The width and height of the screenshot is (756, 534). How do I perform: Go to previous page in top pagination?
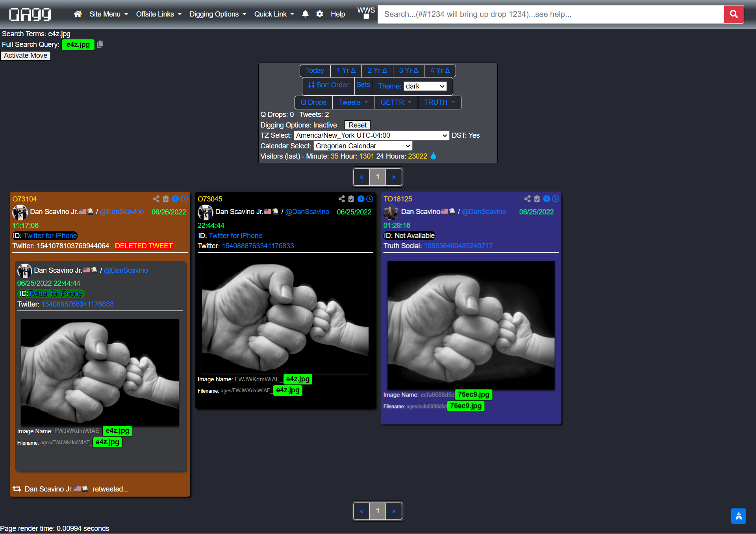point(361,177)
